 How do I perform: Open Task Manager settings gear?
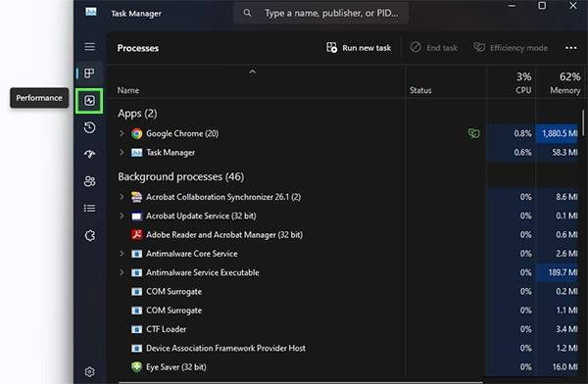[x=89, y=372]
